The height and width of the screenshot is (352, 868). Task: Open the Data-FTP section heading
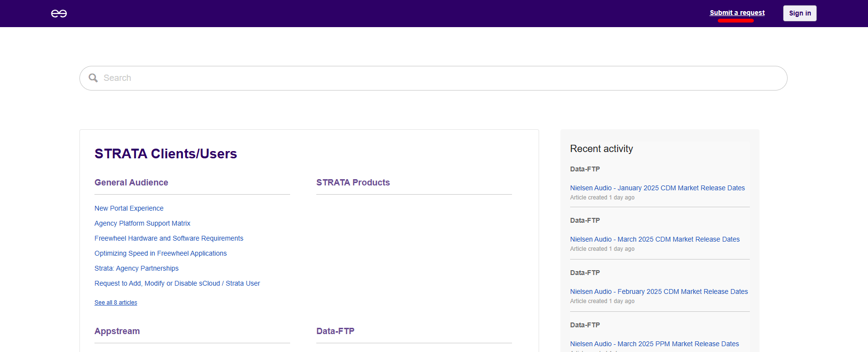(x=335, y=331)
